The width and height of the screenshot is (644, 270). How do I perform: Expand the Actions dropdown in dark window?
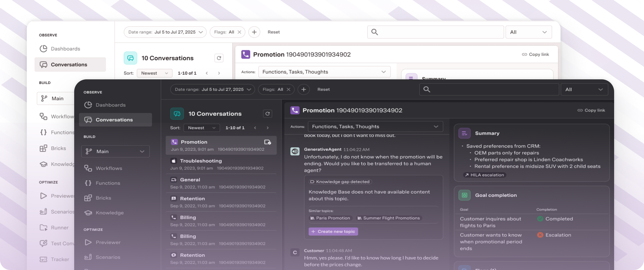click(375, 126)
